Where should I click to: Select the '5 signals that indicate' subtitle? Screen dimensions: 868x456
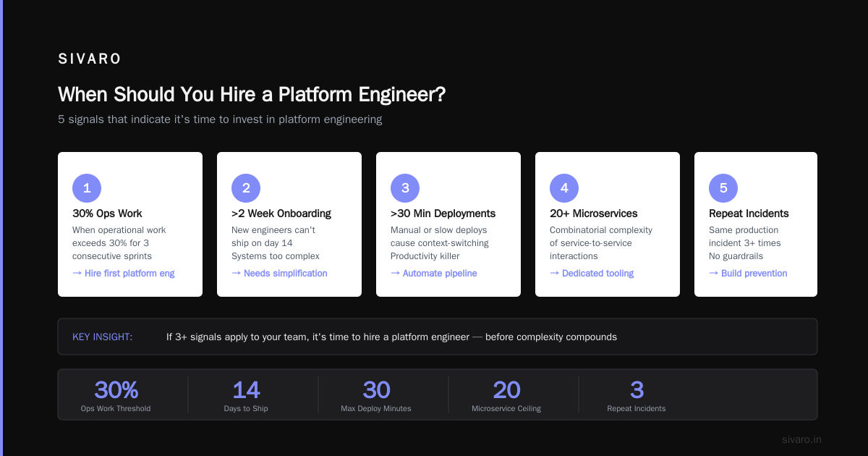[x=220, y=119]
